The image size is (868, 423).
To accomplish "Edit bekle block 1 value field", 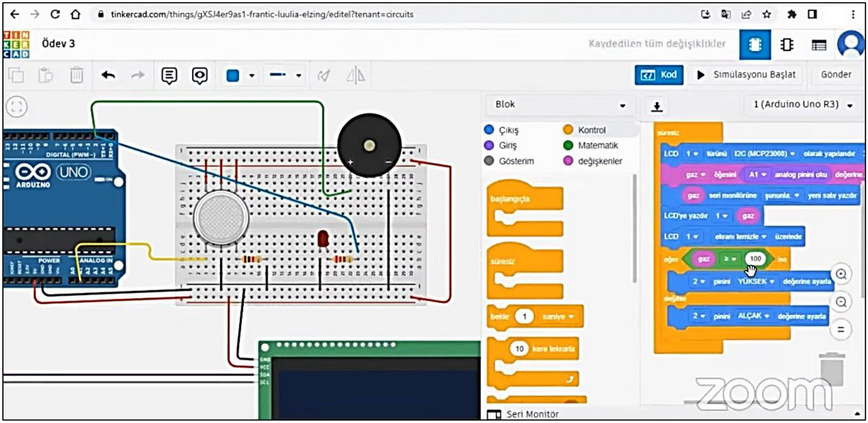I will (524, 317).
